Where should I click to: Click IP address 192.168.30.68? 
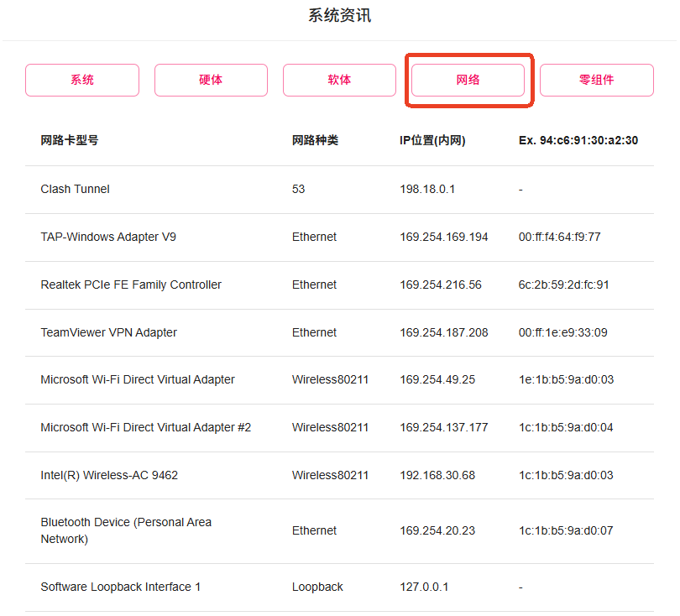click(x=437, y=475)
